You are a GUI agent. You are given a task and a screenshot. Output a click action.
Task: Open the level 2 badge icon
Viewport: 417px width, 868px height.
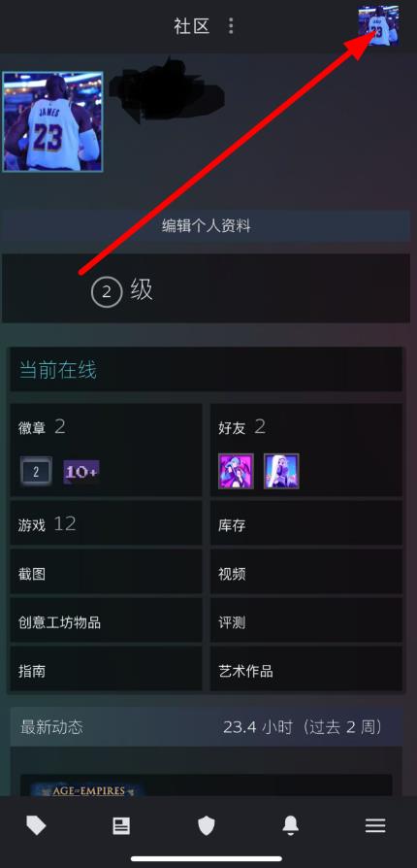[x=36, y=471]
